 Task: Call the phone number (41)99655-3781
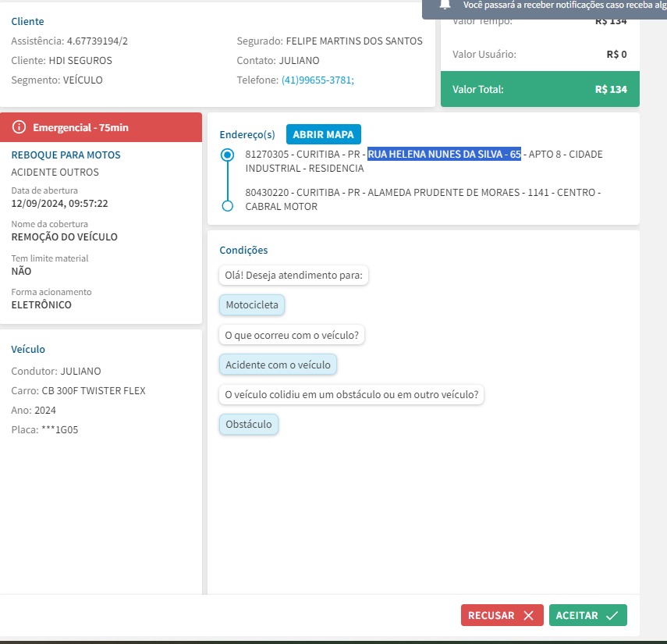coord(318,80)
